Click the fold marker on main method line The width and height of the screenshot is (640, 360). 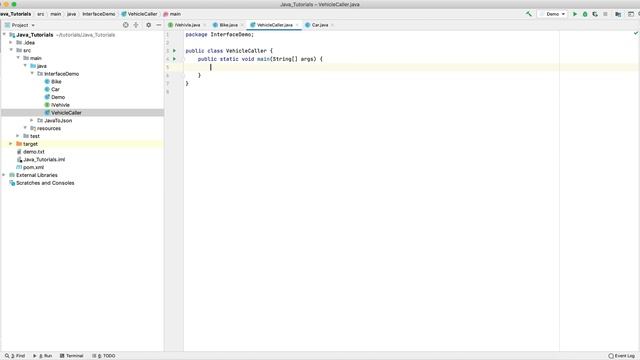pos(184,59)
